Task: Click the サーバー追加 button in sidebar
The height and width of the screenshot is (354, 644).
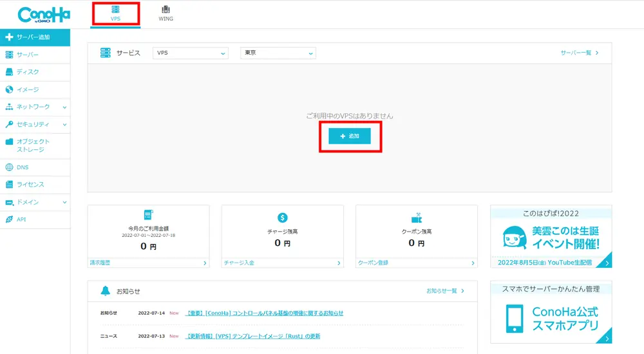Action: coord(35,37)
